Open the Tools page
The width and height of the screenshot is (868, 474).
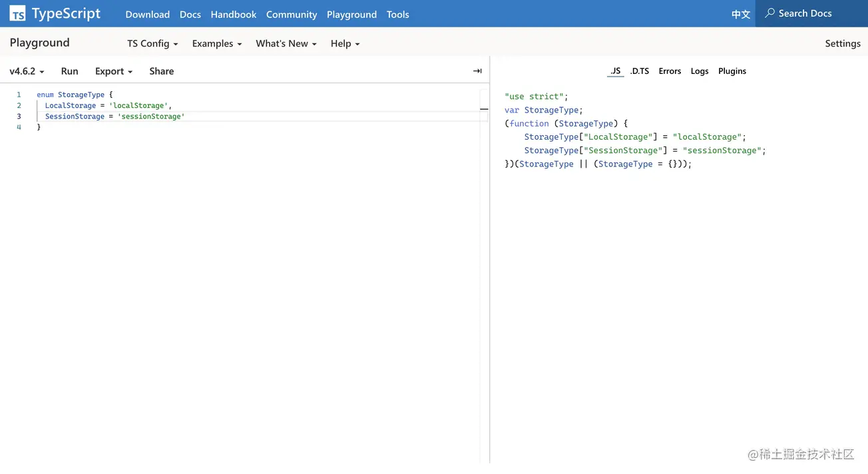point(398,14)
